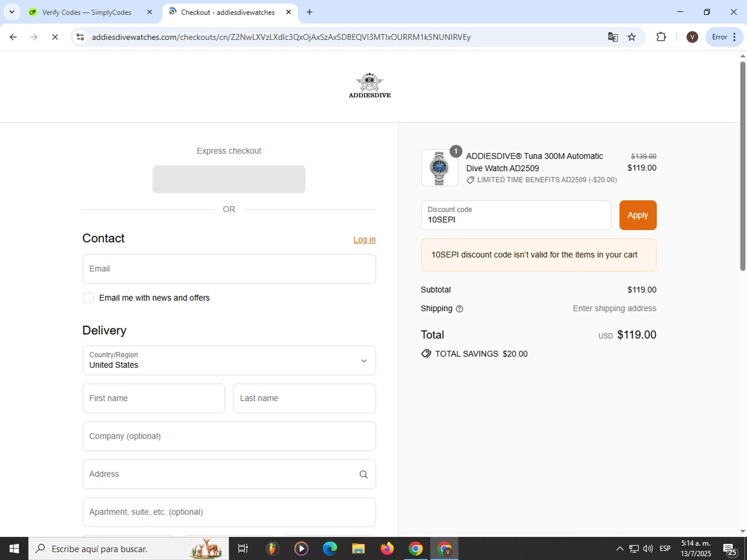Viewport: 747px width, 560px height.
Task: Open the Chrome profile V taskbar icon
Action: point(444,549)
